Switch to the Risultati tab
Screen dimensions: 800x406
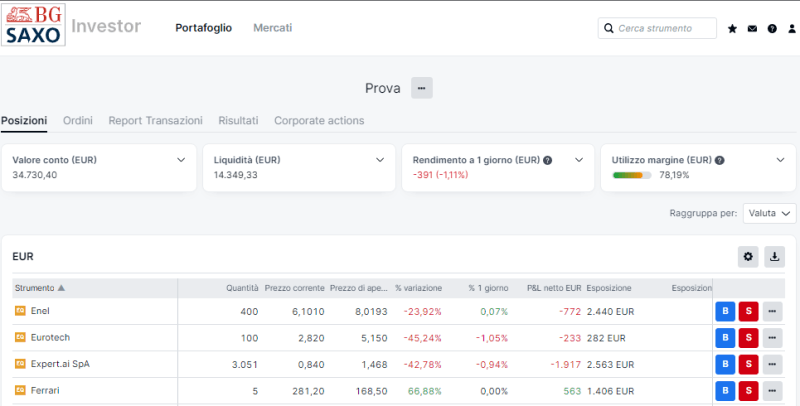pyautogui.click(x=238, y=121)
